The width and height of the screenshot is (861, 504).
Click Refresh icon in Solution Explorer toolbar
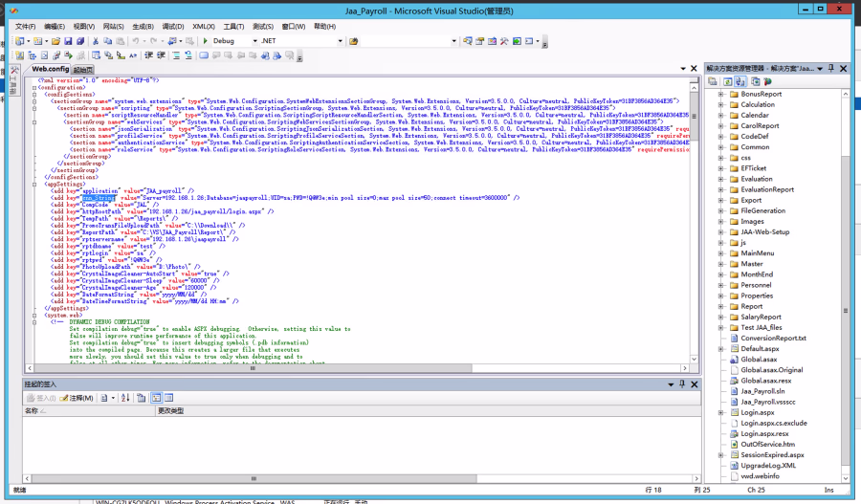pyautogui.click(x=726, y=81)
